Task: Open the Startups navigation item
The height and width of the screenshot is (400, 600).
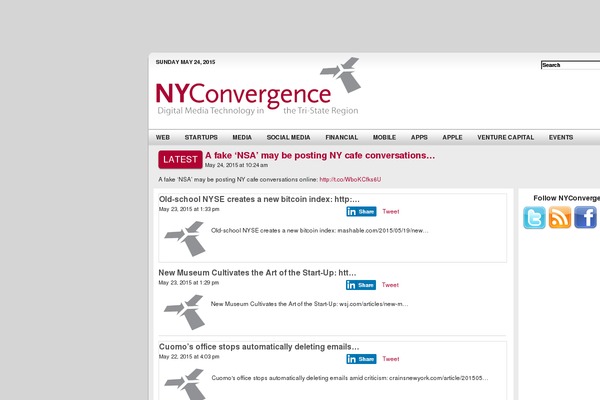Action: pyautogui.click(x=201, y=137)
